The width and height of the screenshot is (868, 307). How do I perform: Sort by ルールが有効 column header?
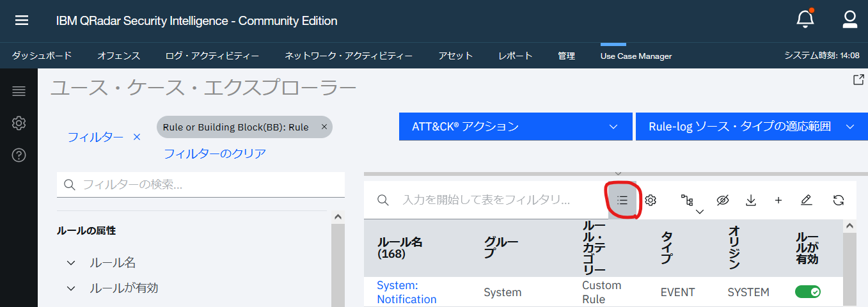pos(807,248)
